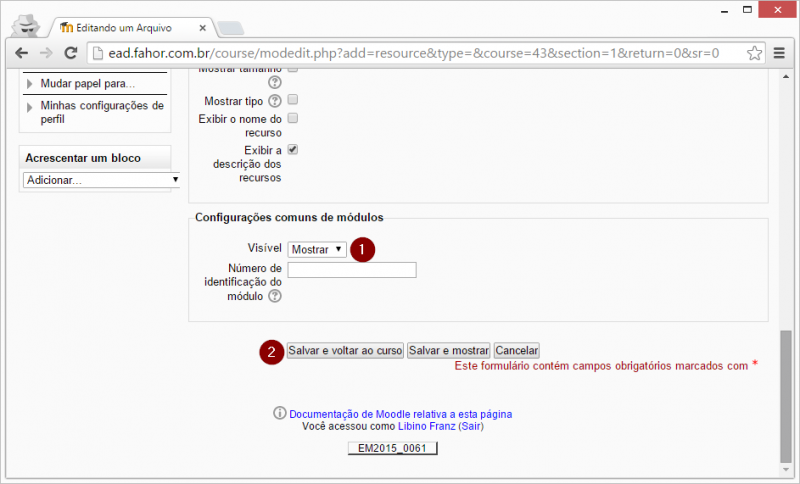Screen dimensions: 800x484
Task: Open the Adicionar... block dropdown
Action: pyautogui.click(x=102, y=180)
